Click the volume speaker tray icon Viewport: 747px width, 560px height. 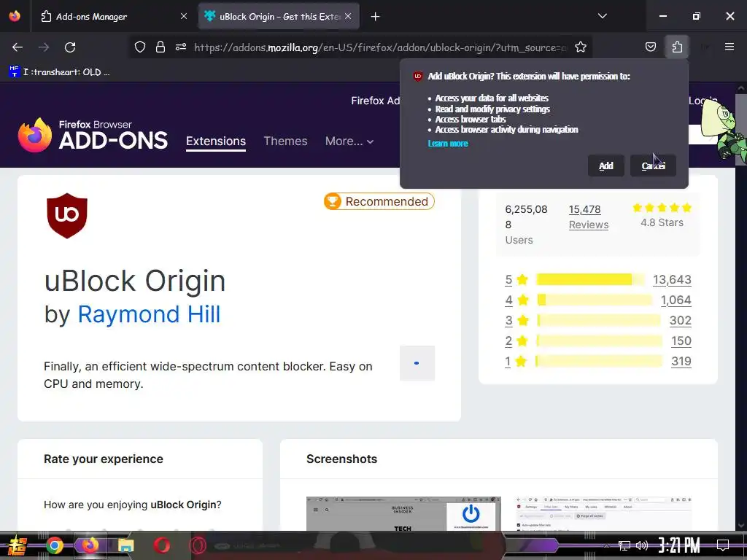pyautogui.click(x=642, y=545)
